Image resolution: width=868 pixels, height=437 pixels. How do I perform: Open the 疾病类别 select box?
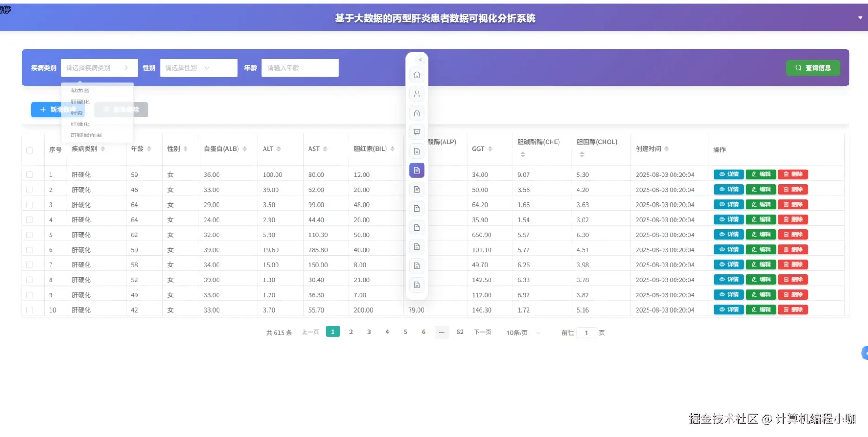click(x=99, y=68)
